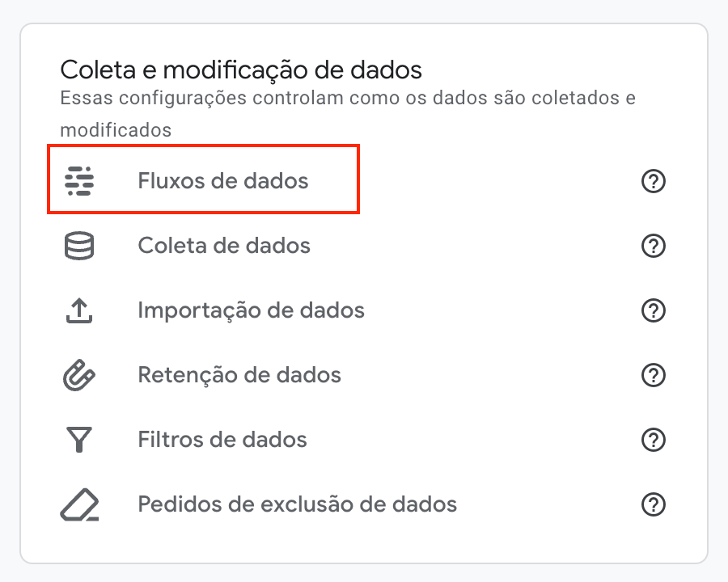Open help for Fluxos de dados

coord(653,180)
